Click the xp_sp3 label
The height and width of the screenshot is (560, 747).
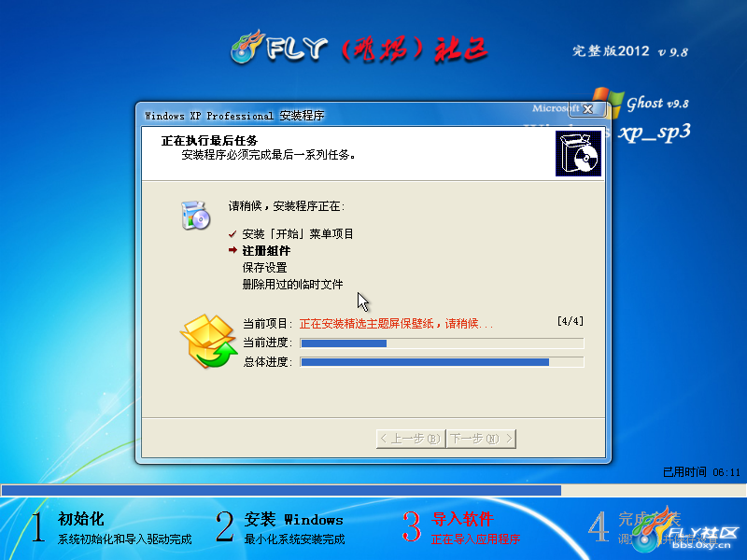click(x=655, y=133)
